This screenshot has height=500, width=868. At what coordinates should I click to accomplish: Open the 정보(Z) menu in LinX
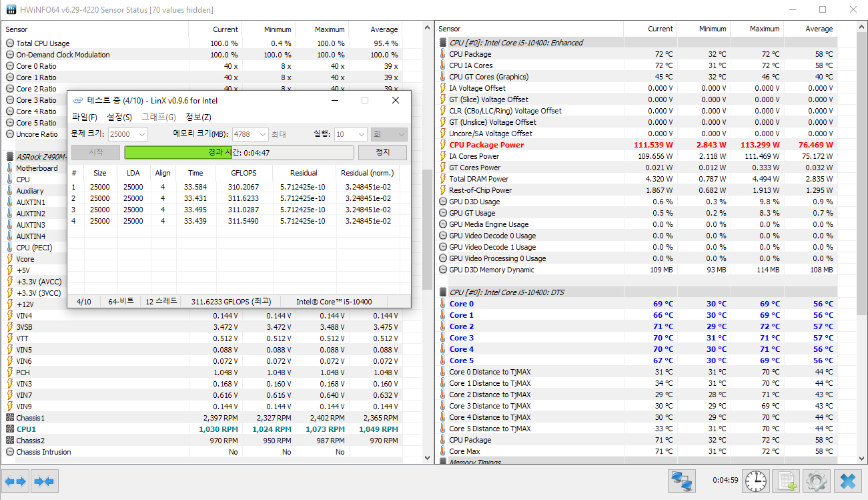point(198,117)
